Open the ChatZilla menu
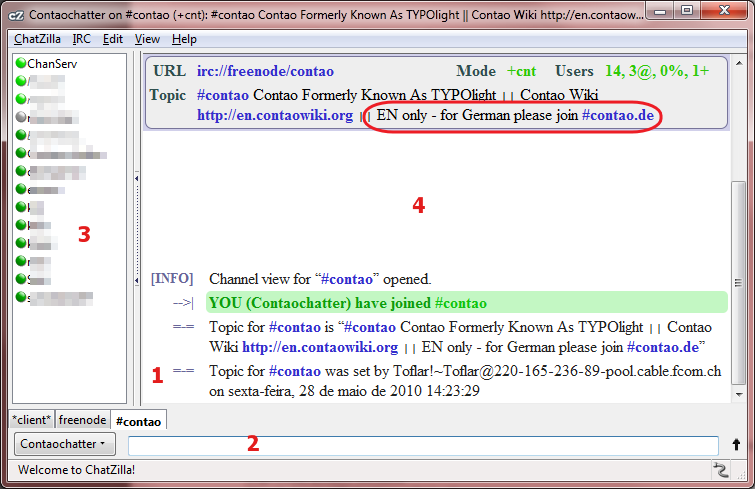Screen dimensions: 755x489 coord(38,39)
